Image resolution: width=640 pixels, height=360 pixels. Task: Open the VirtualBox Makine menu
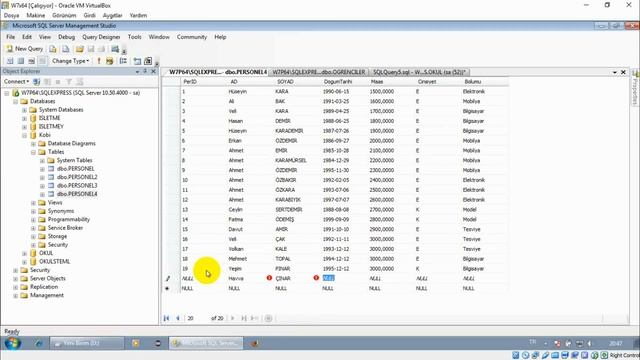[36, 16]
